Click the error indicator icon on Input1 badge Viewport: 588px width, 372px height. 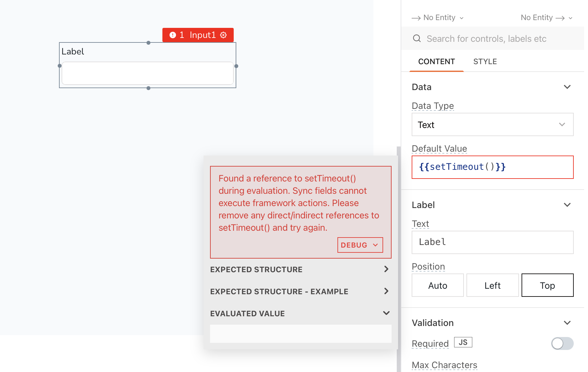pyautogui.click(x=173, y=35)
